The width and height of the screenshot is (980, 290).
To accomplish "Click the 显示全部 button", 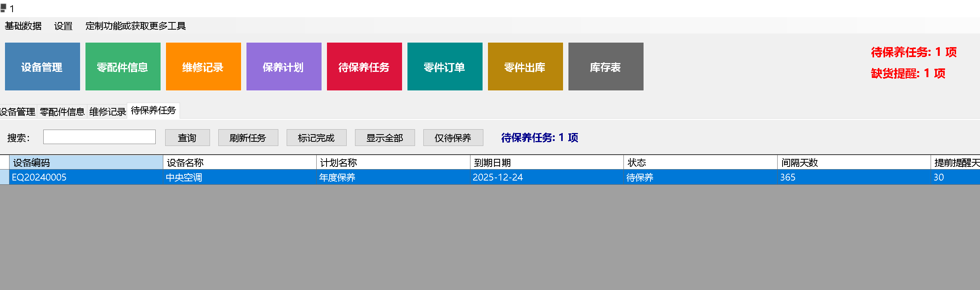I will click(x=385, y=138).
